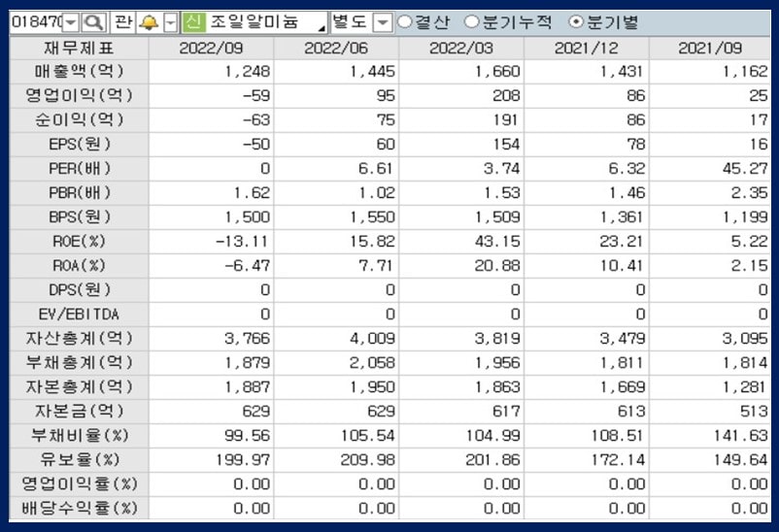Click the EPS(원) row label
Viewport: 779px width, 532px height.
point(79,145)
